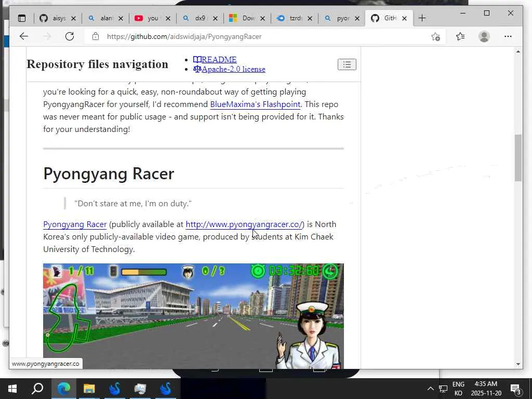Viewport: 532px width, 399px height.
Task: Switch to the YouTube tab
Action: pyautogui.click(x=148, y=18)
